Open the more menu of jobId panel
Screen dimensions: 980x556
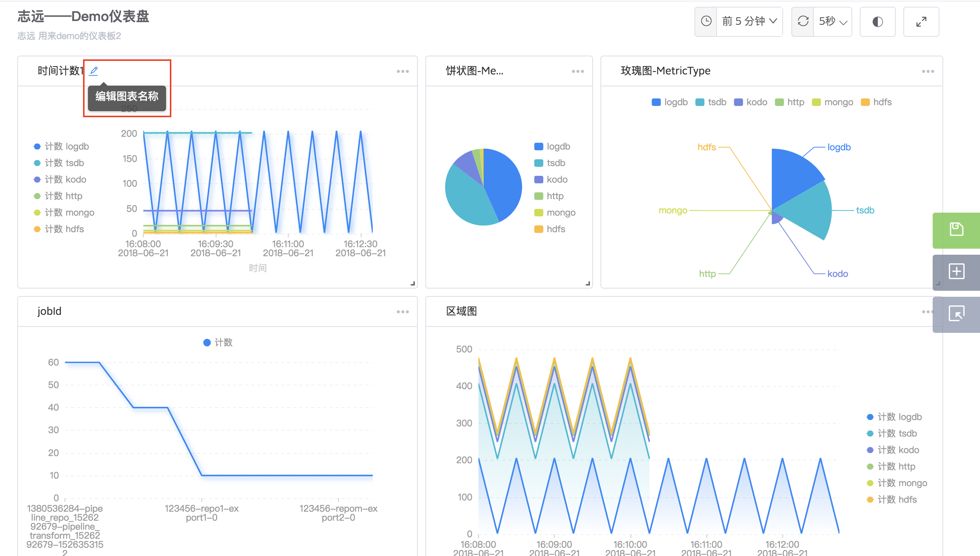pos(402,312)
